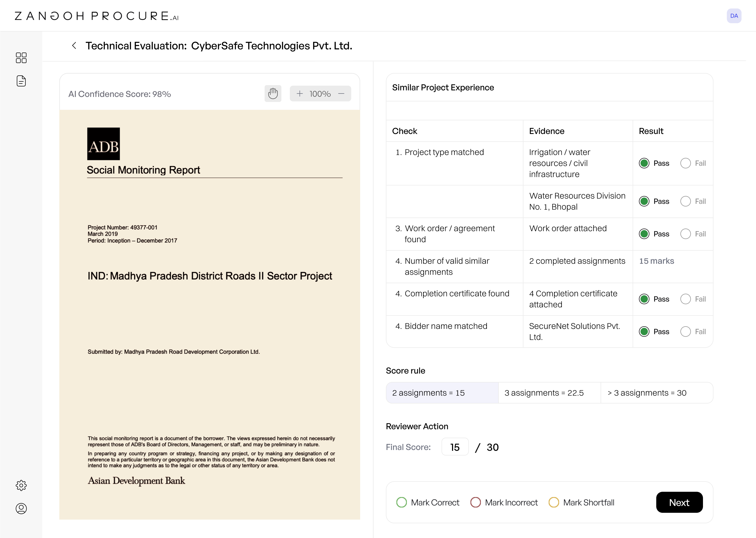Choose Mark Incorrect reviewer action

tap(475, 502)
